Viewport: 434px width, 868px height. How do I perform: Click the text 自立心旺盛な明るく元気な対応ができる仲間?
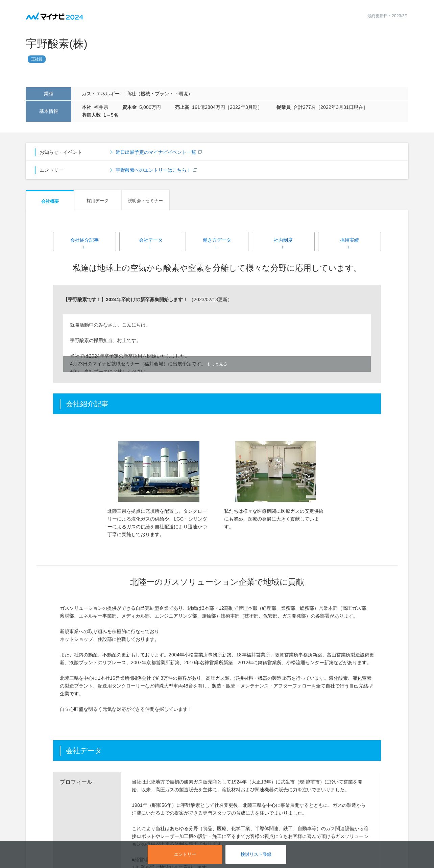pos(126,709)
